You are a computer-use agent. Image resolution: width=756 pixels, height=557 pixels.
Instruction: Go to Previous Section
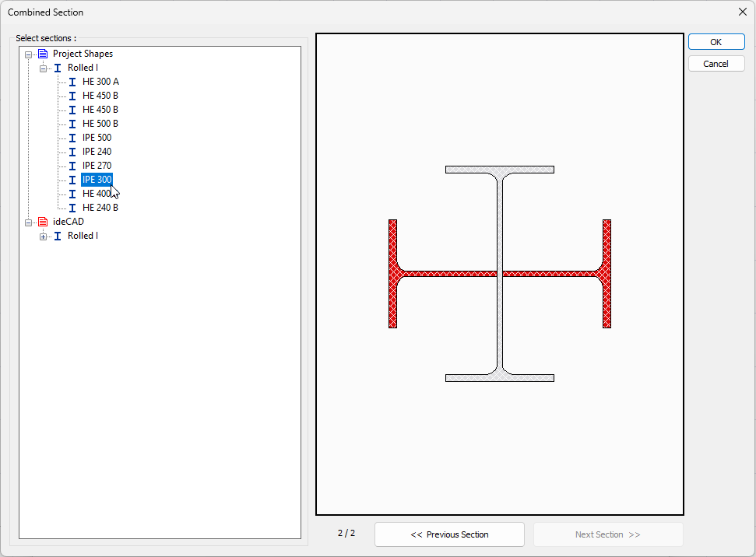(x=449, y=534)
